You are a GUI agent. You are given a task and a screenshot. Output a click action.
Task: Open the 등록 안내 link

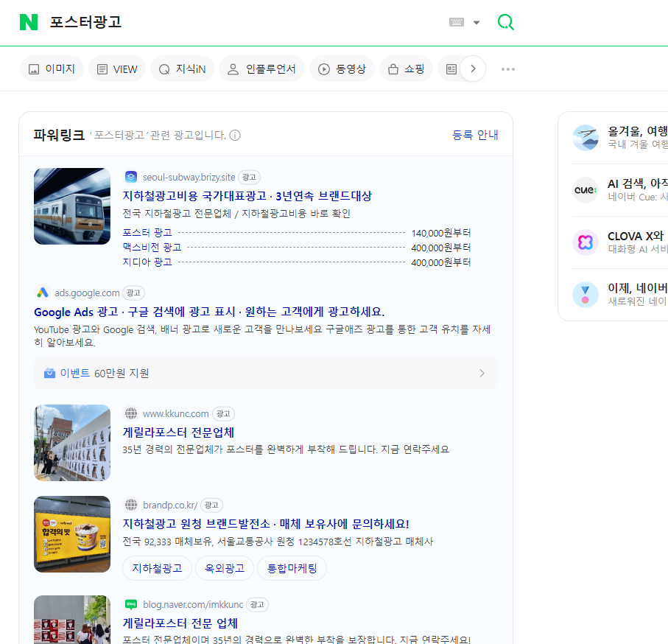tap(475, 135)
